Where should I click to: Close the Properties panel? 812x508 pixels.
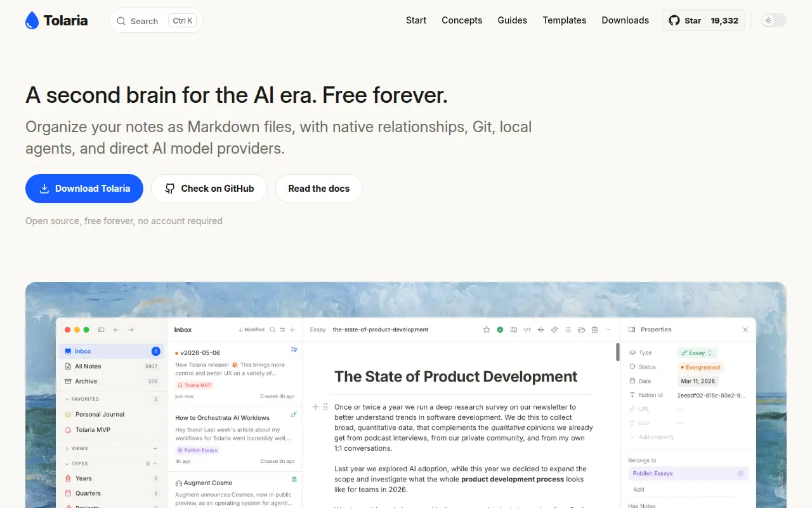click(x=745, y=330)
